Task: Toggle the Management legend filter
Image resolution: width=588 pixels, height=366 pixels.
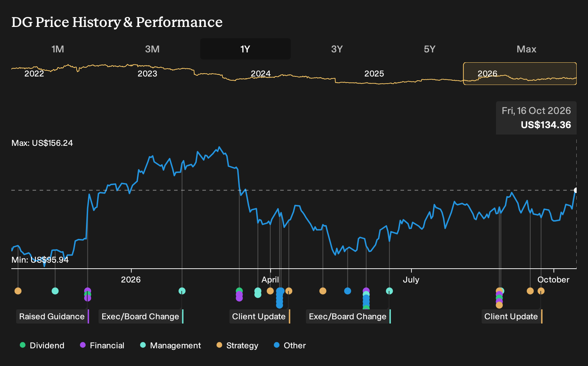Action: (x=171, y=345)
